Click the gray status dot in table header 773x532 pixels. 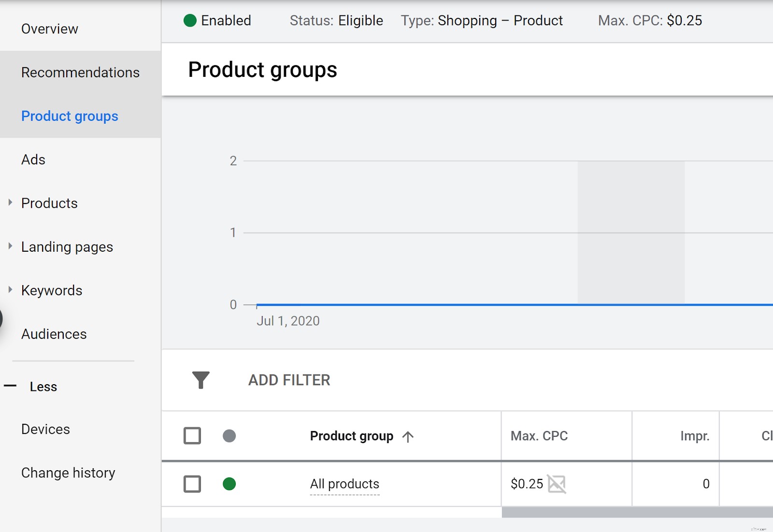[x=230, y=435]
